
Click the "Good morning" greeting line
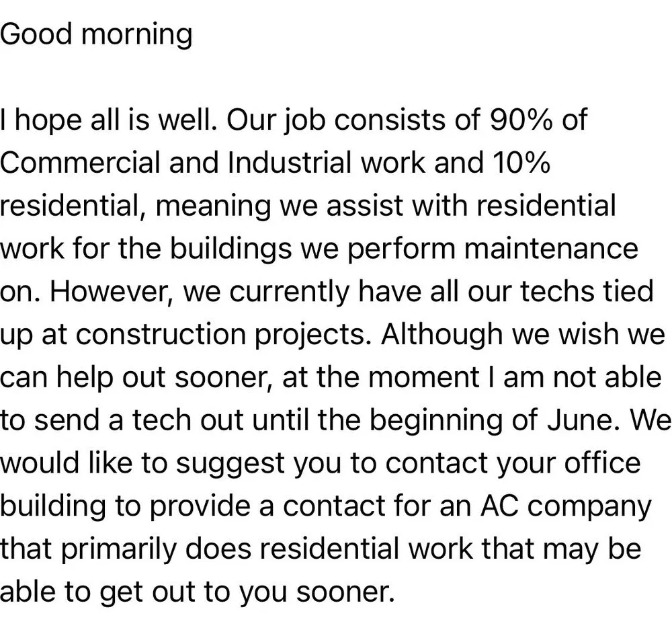coord(96,34)
